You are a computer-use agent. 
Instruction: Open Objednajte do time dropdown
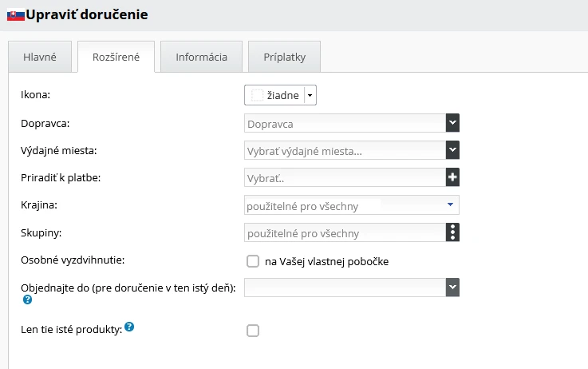[x=452, y=288]
